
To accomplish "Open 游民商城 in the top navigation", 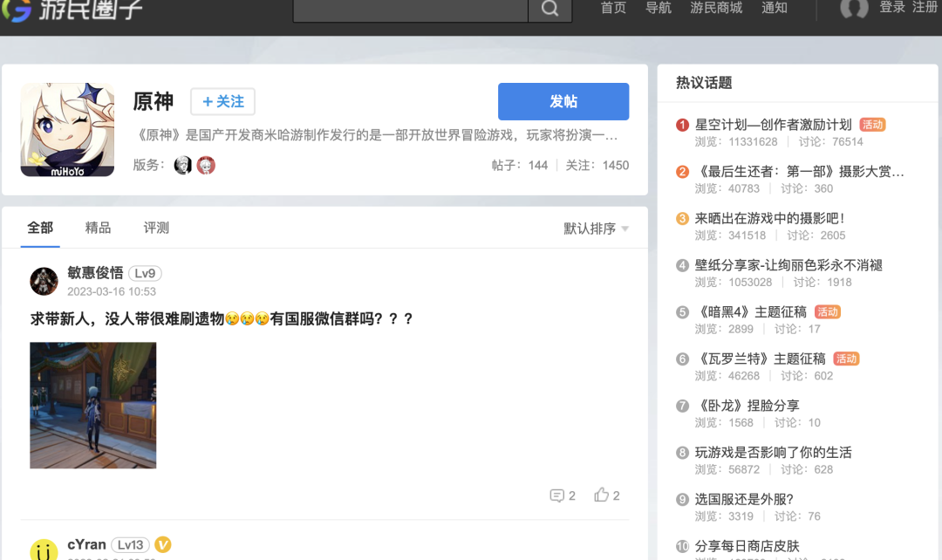I will (x=716, y=8).
